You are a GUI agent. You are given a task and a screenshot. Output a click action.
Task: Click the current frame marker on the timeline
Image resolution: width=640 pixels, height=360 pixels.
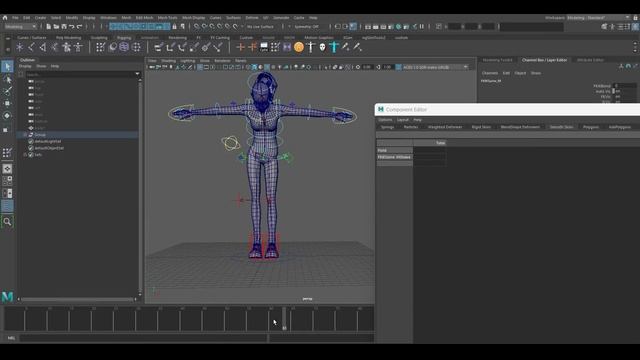pos(284,318)
